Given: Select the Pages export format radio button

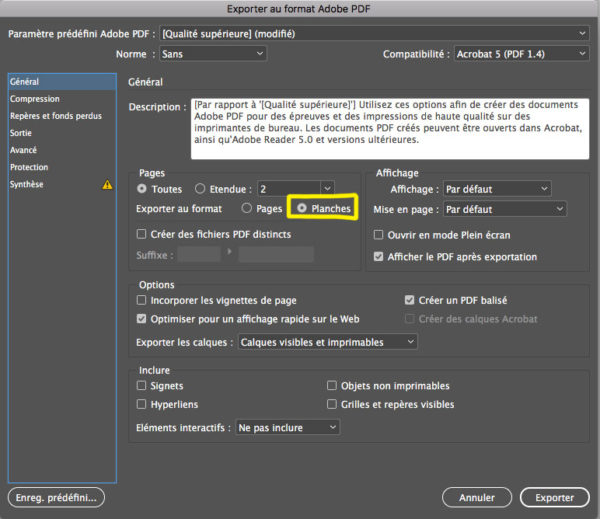Looking at the screenshot, I should click(246, 209).
